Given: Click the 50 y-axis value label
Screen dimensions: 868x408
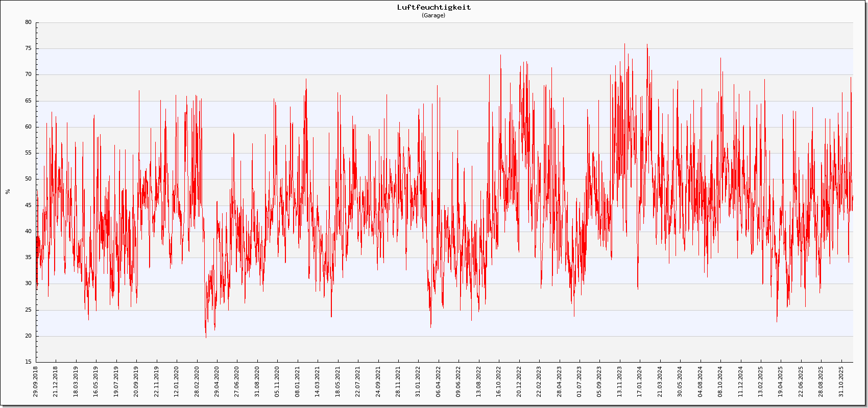Looking at the screenshot, I should click(28, 179).
